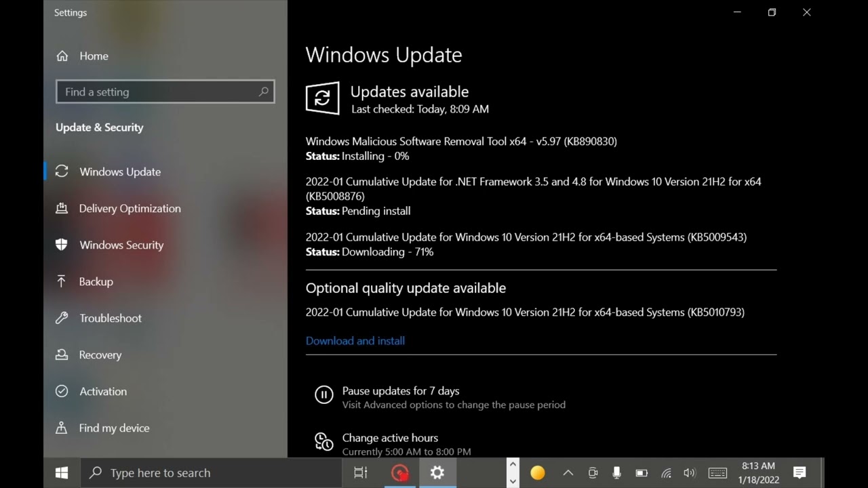Click the Home icon in Settings sidebar
Image resolution: width=868 pixels, height=488 pixels.
point(62,56)
